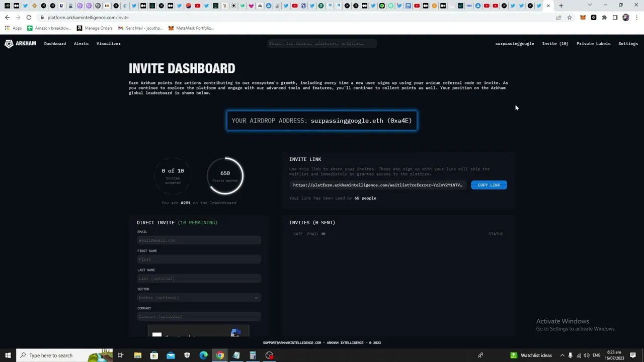Click the STATUS column header

(x=496, y=234)
